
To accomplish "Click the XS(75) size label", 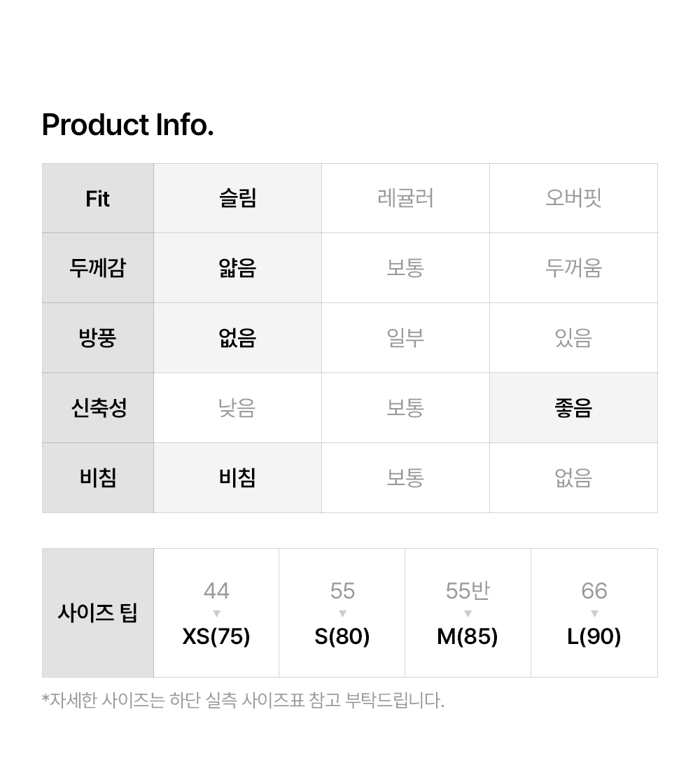I will [x=216, y=636].
